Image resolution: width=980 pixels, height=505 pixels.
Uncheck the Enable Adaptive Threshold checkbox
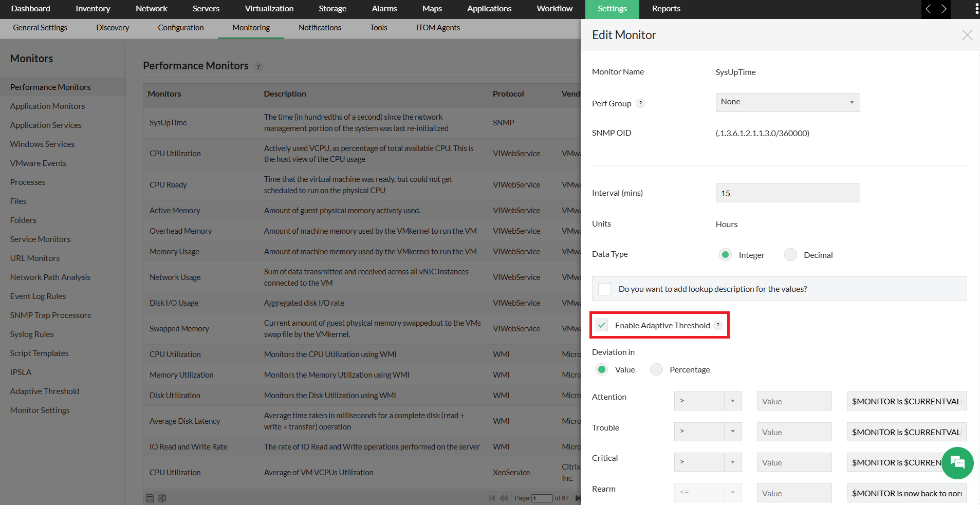coord(602,325)
